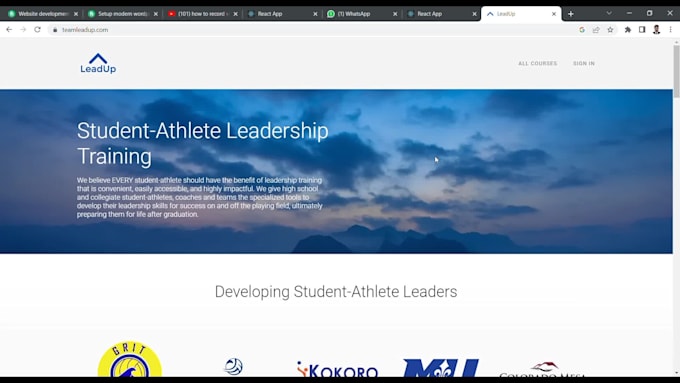
Task: Open the profile avatar menu
Action: click(x=656, y=29)
